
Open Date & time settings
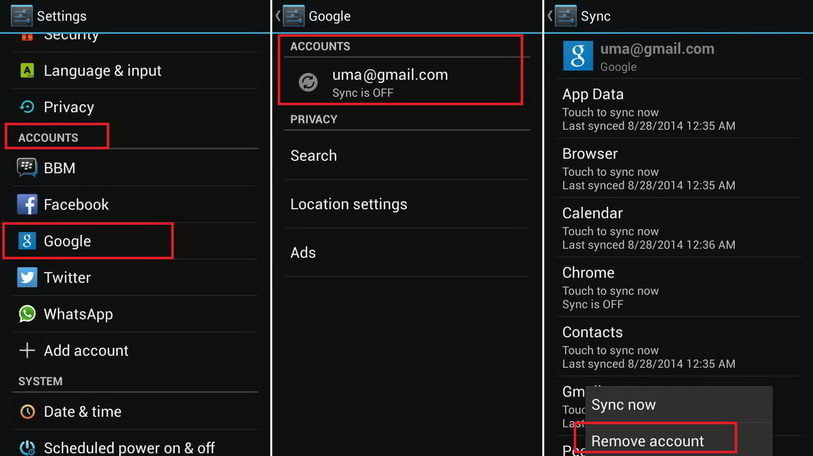135,411
